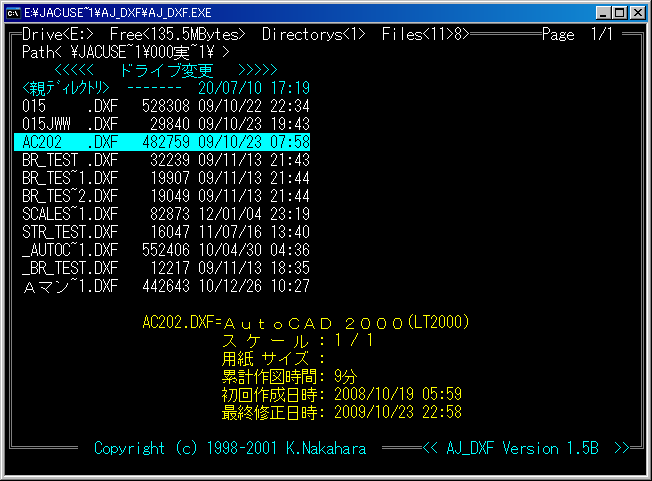Choose BR_TES~1.DXF from the list
Screen dimensions: 652x481
165,178
